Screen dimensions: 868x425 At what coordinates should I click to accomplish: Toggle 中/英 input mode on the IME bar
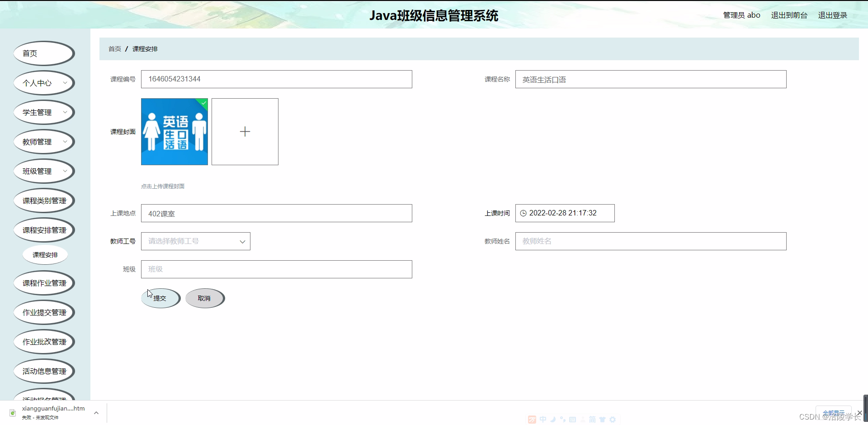(543, 420)
